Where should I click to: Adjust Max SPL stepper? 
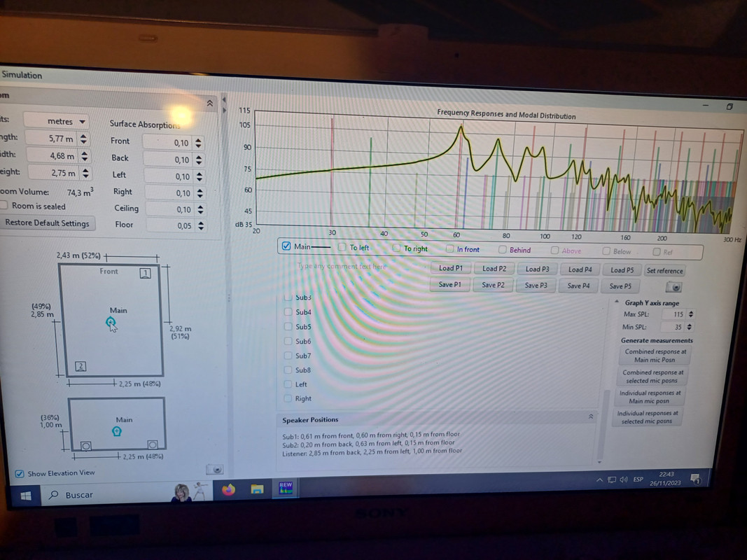691,314
